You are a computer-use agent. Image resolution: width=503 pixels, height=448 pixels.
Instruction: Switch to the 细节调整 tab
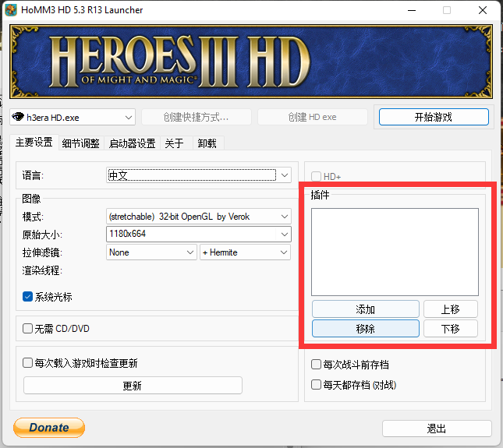[x=81, y=143]
